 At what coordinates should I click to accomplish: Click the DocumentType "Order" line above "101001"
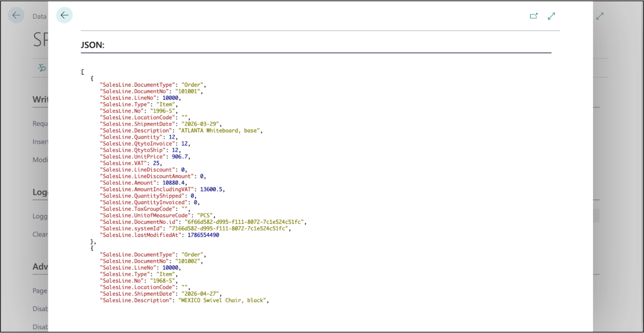(153, 85)
